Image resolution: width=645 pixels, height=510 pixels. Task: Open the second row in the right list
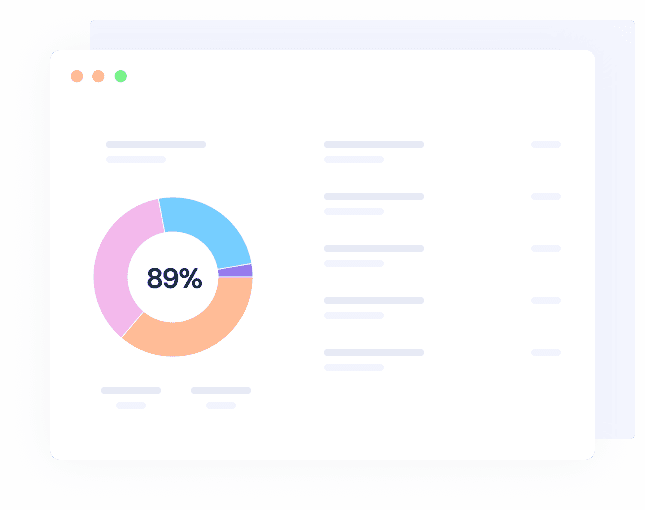[374, 197]
